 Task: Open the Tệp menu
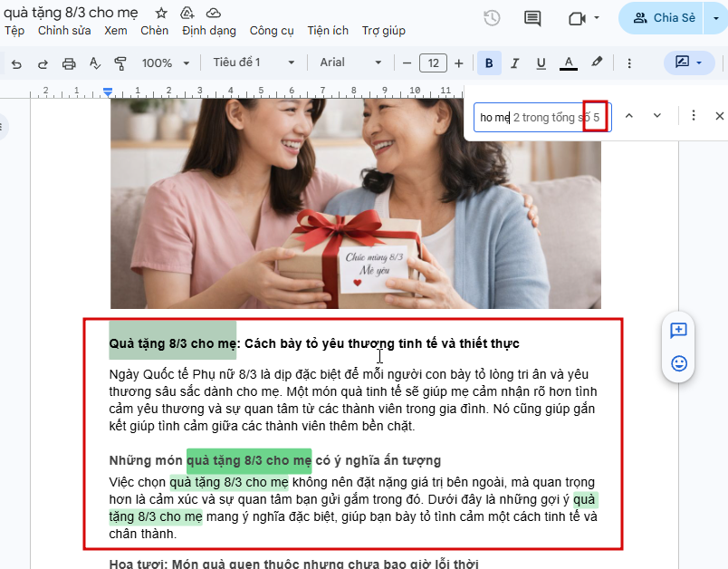pos(14,31)
